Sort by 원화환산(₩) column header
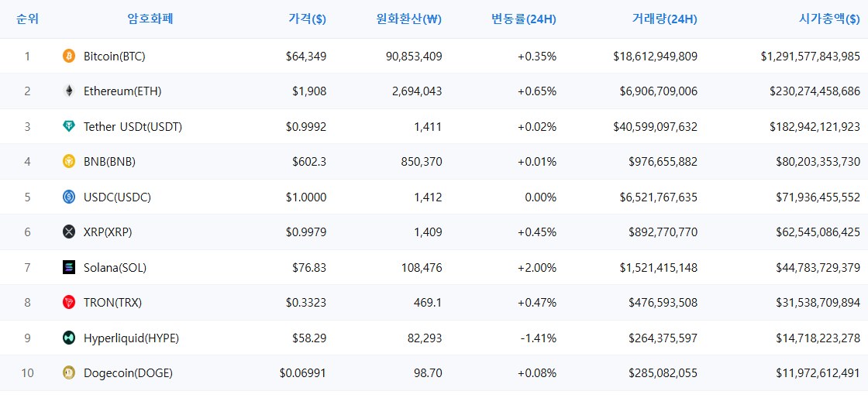This screenshot has width=868, height=398. tap(408, 19)
